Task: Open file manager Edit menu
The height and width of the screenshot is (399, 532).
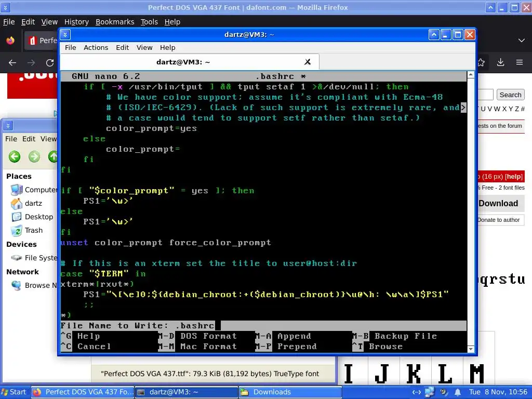Action: 29,139
